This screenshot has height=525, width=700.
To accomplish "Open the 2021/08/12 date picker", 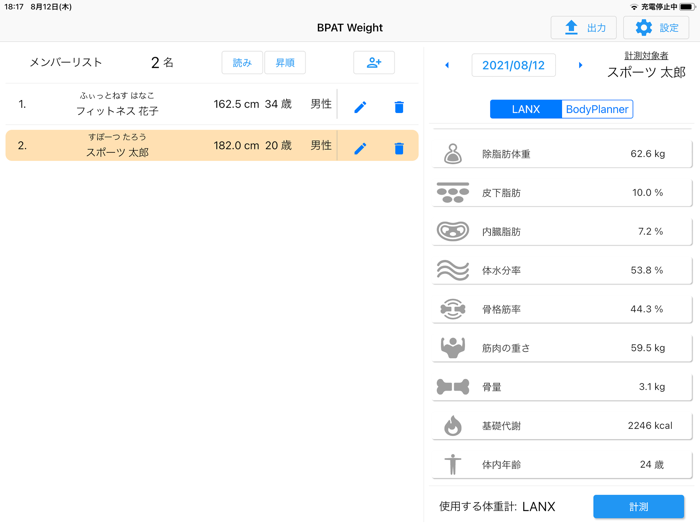I will tap(513, 65).
